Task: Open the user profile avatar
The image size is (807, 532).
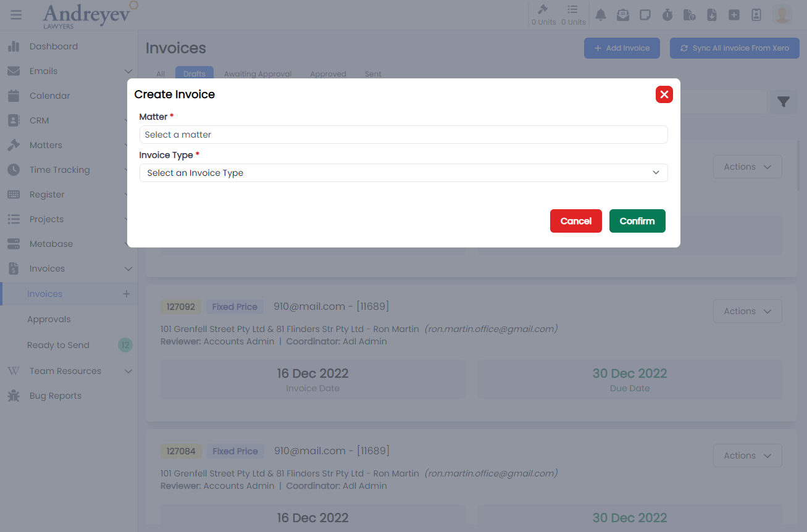Action: (x=782, y=15)
